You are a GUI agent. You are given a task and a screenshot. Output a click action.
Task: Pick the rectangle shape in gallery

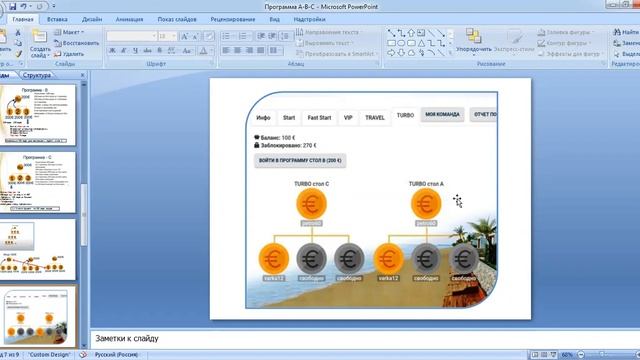pos(391,43)
